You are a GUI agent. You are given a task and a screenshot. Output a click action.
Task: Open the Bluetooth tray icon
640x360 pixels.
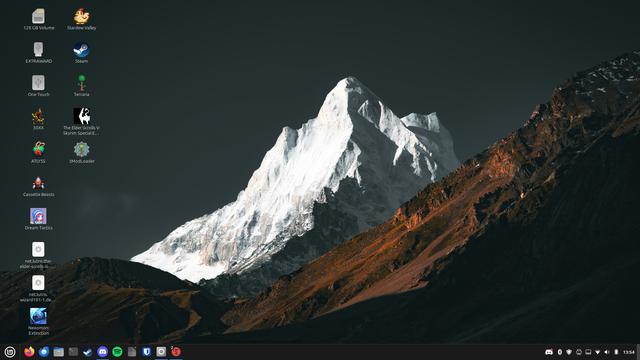tap(560, 352)
